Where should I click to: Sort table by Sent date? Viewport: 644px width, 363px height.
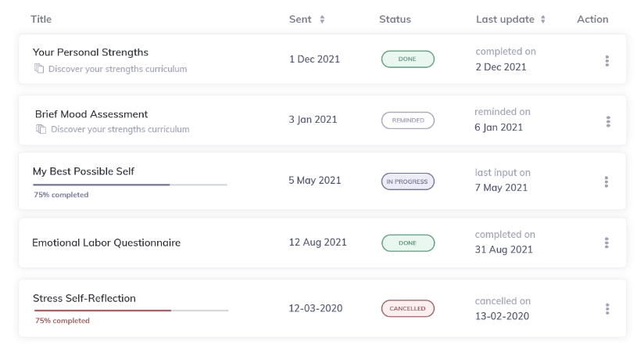click(322, 20)
